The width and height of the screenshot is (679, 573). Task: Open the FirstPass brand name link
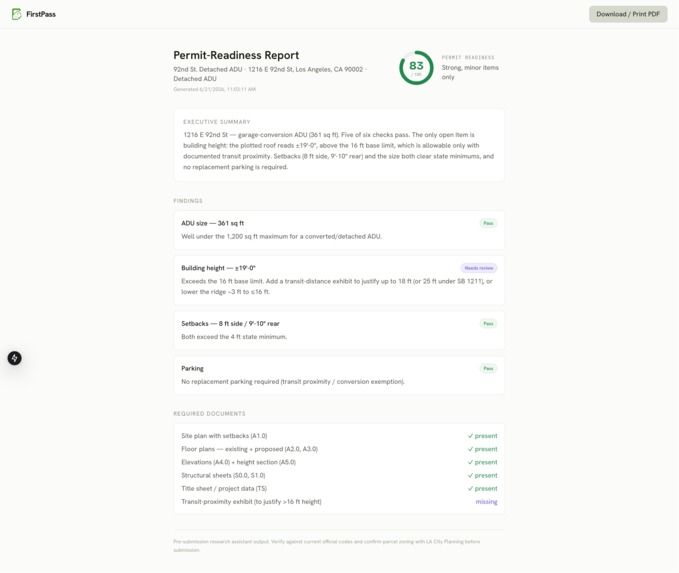coord(41,14)
